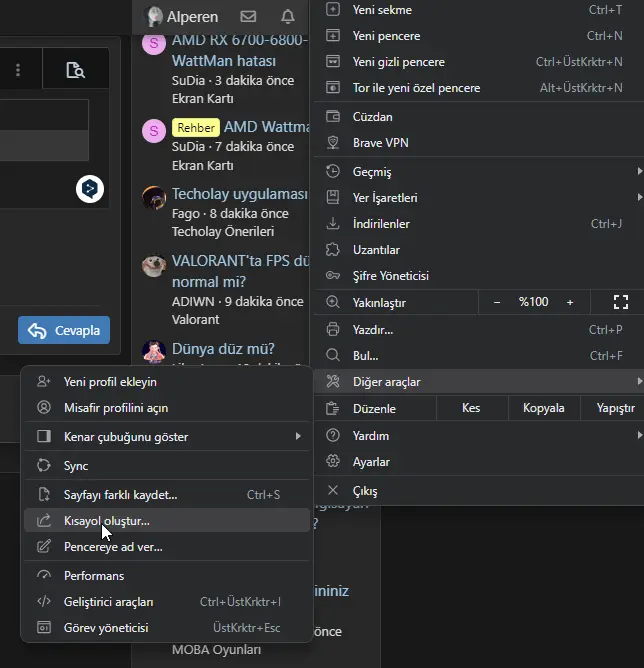Image resolution: width=644 pixels, height=668 pixels.
Task: Choose Tor ile yeni özel pencere
Action: click(479, 88)
